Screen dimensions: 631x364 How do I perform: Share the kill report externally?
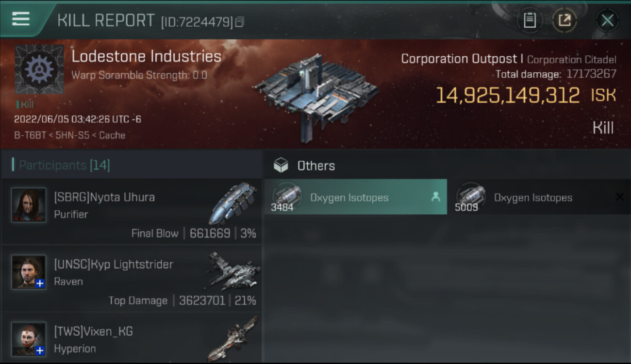click(564, 20)
